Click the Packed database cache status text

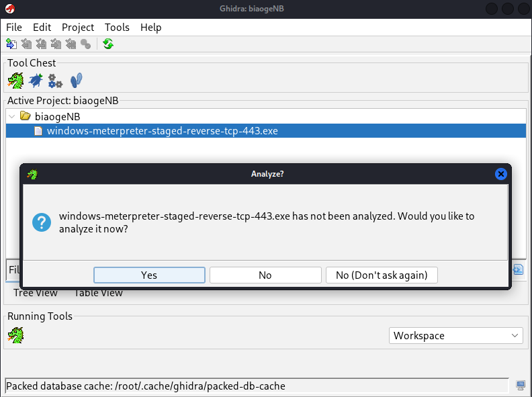(146, 386)
